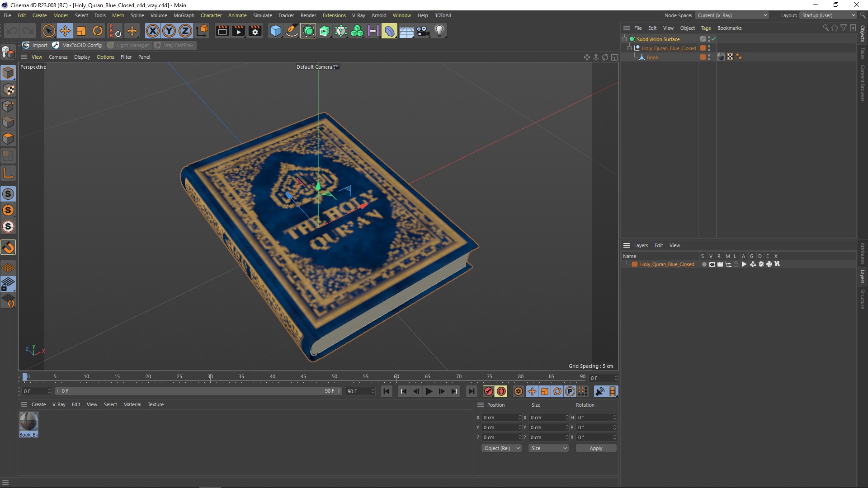
Task: Open the V-Ray menu
Action: point(359,15)
